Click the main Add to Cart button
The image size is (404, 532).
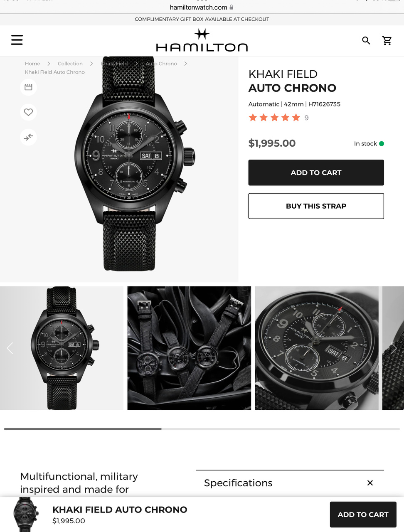coord(316,172)
